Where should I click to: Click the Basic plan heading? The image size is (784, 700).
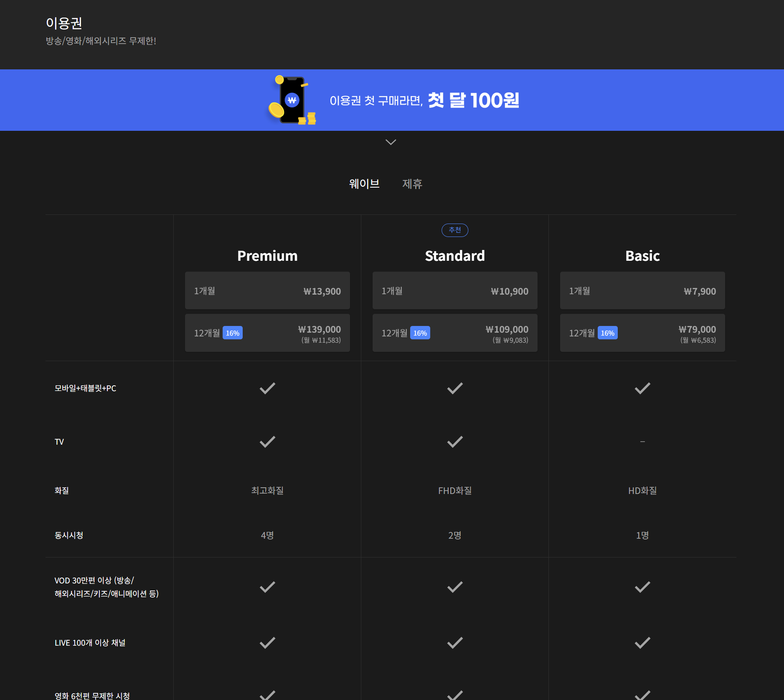[642, 256]
